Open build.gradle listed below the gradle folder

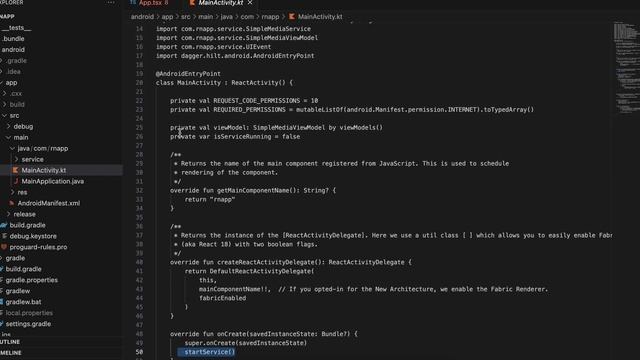[x=23, y=269]
